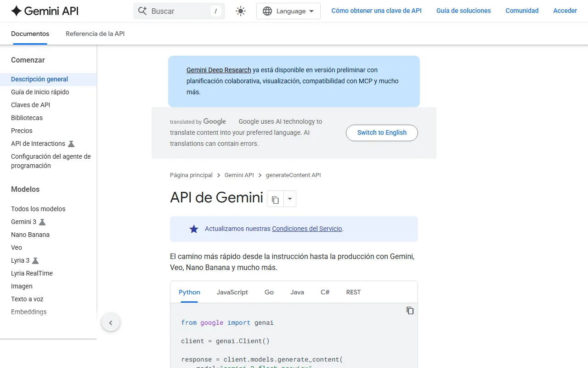Viewport: 588px width, 368px height.
Task: Open the Bibliotecas sidebar entry
Action: click(x=27, y=118)
